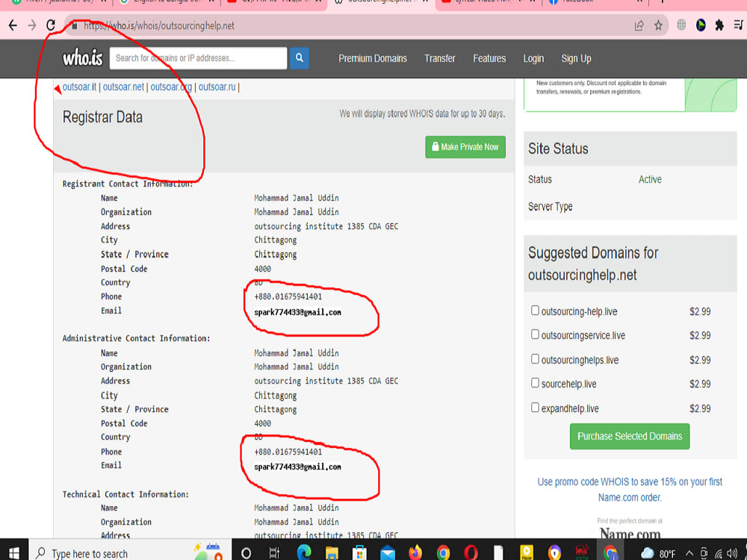Open the media control playlist icon
The height and width of the screenshot is (560, 747).
pos(739,25)
